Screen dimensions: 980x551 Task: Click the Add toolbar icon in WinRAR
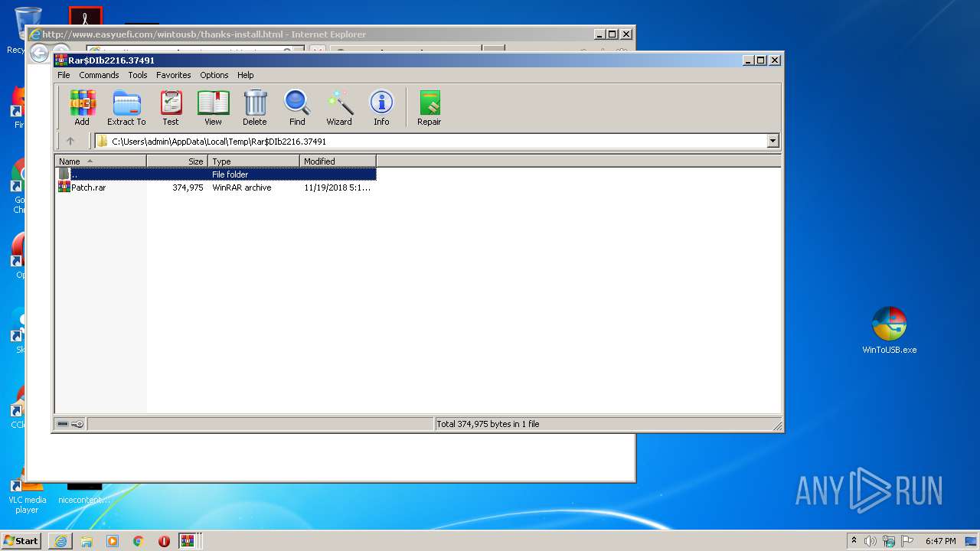pos(82,108)
